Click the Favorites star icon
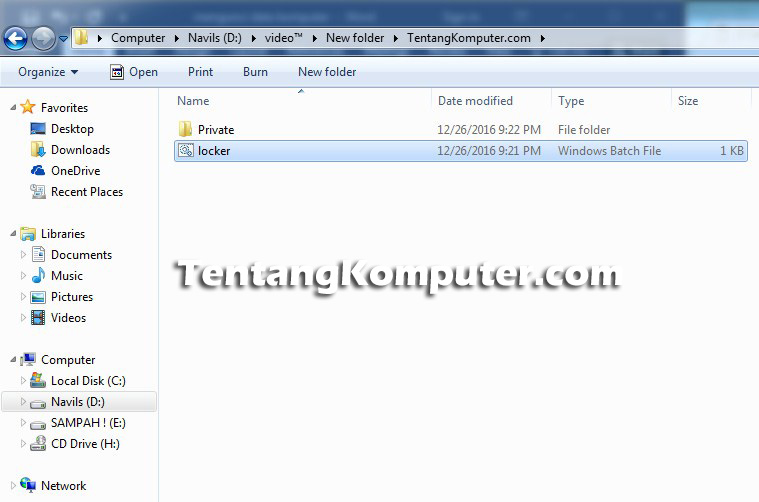The width and height of the screenshot is (759, 502). coord(28,106)
